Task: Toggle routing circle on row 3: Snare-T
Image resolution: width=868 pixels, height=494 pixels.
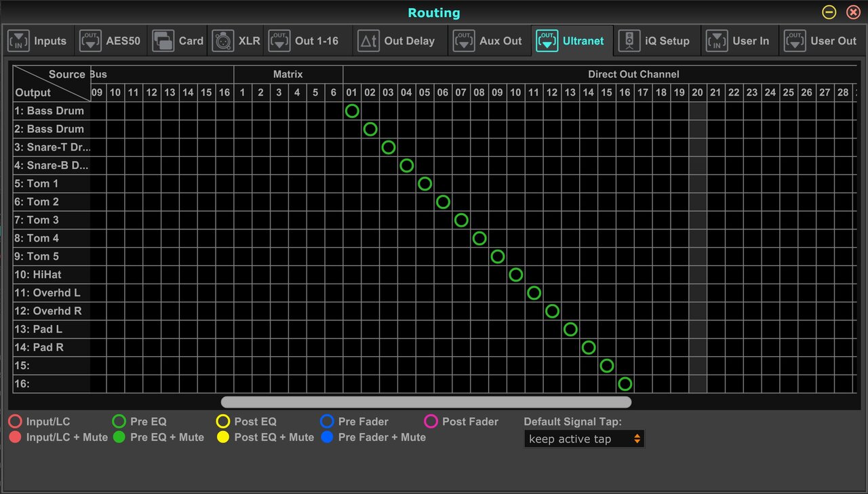Action: pos(389,147)
